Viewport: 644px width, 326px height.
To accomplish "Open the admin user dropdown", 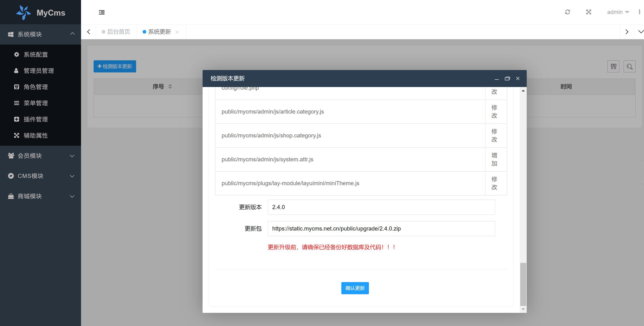I will (x=618, y=12).
